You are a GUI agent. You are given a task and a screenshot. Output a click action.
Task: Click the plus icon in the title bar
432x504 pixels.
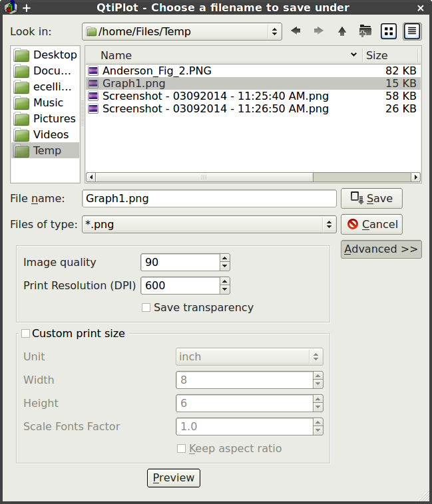pyautogui.click(x=27, y=8)
